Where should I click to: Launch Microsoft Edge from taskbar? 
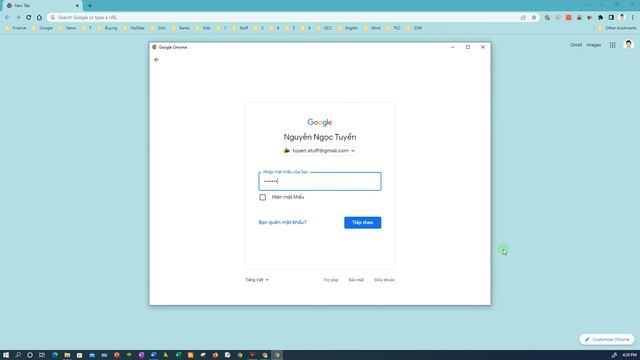point(55,355)
